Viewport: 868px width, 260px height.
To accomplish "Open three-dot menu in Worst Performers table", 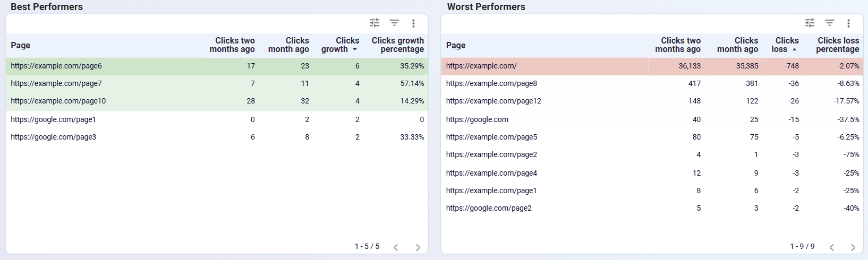I will [x=848, y=23].
